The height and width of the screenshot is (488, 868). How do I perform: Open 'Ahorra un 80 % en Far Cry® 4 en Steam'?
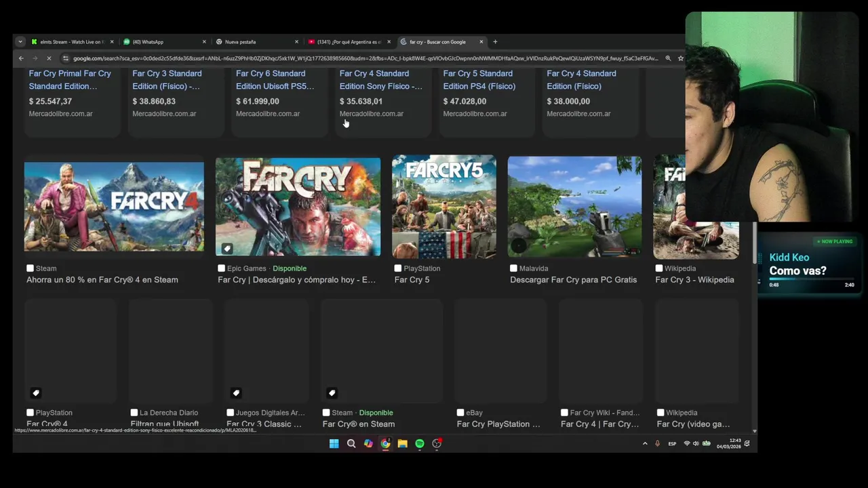coord(102,280)
